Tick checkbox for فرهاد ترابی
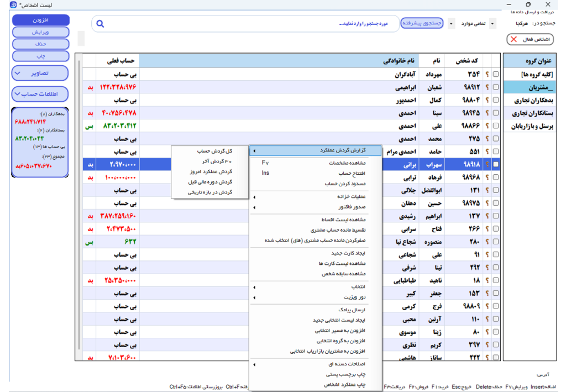566x392 pixels. coord(496,177)
